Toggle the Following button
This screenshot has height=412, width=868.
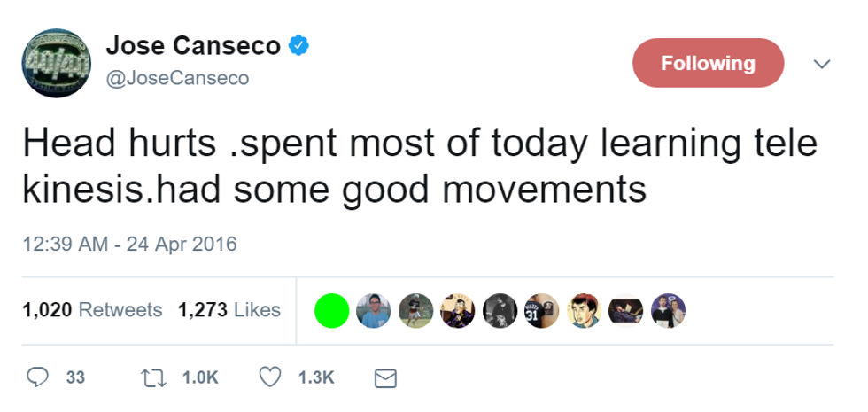click(709, 64)
